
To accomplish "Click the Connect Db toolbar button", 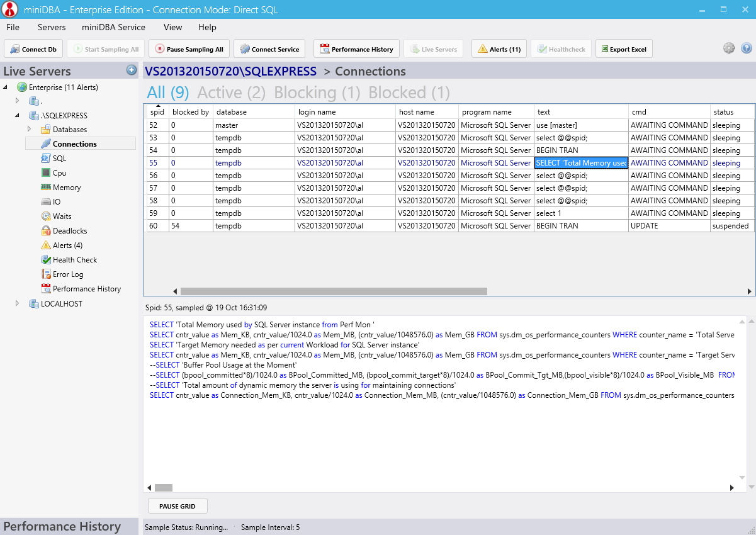I will pos(33,49).
